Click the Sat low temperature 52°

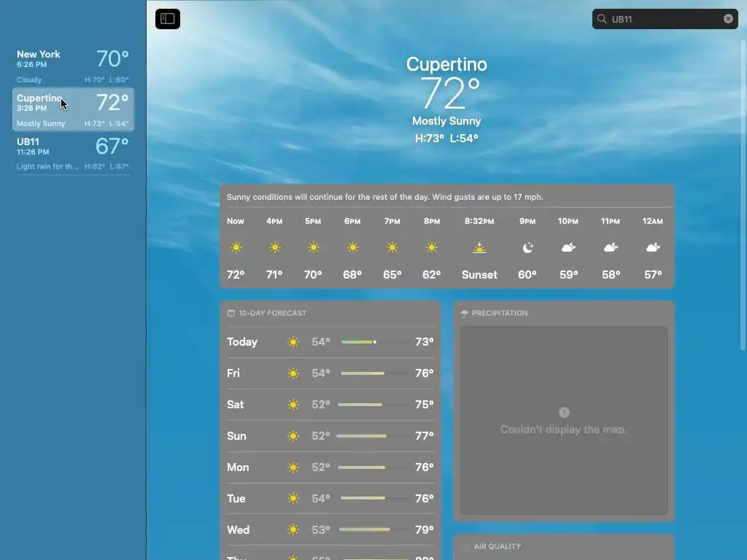tap(321, 405)
